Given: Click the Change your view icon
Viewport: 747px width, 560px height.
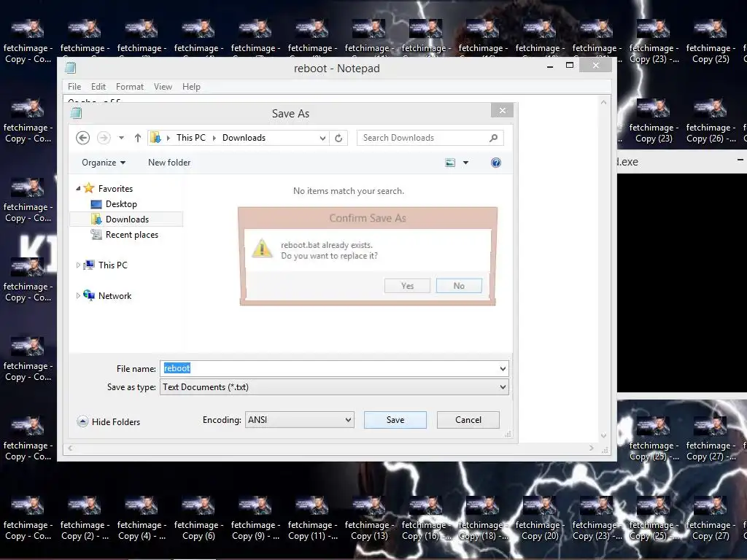Looking at the screenshot, I should click(x=450, y=163).
